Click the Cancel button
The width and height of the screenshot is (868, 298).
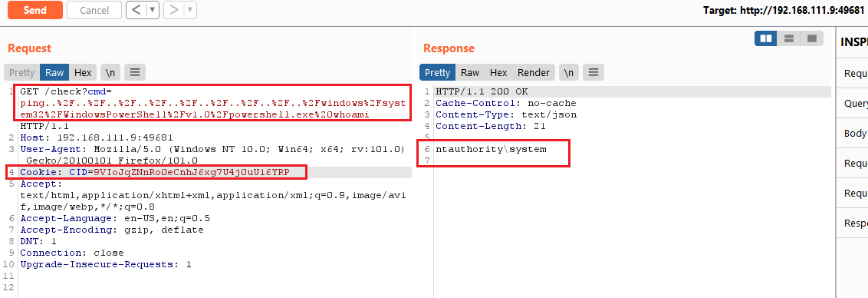click(94, 10)
